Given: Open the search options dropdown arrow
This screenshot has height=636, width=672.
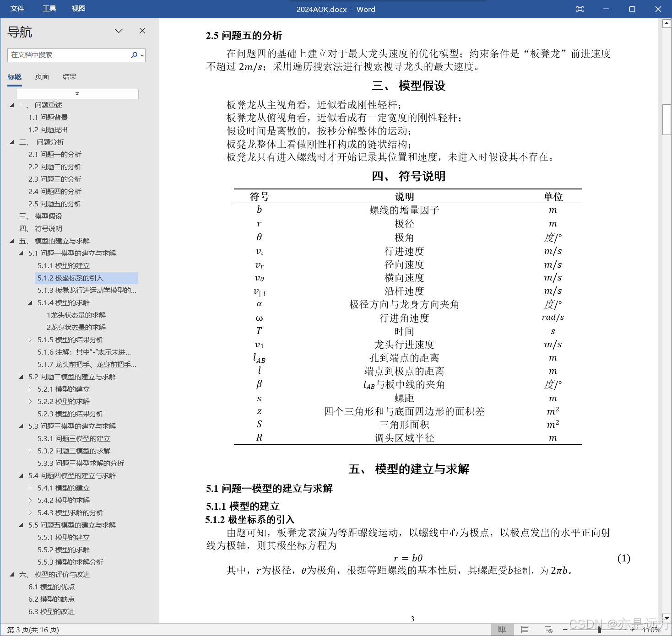Looking at the screenshot, I should click(142, 55).
